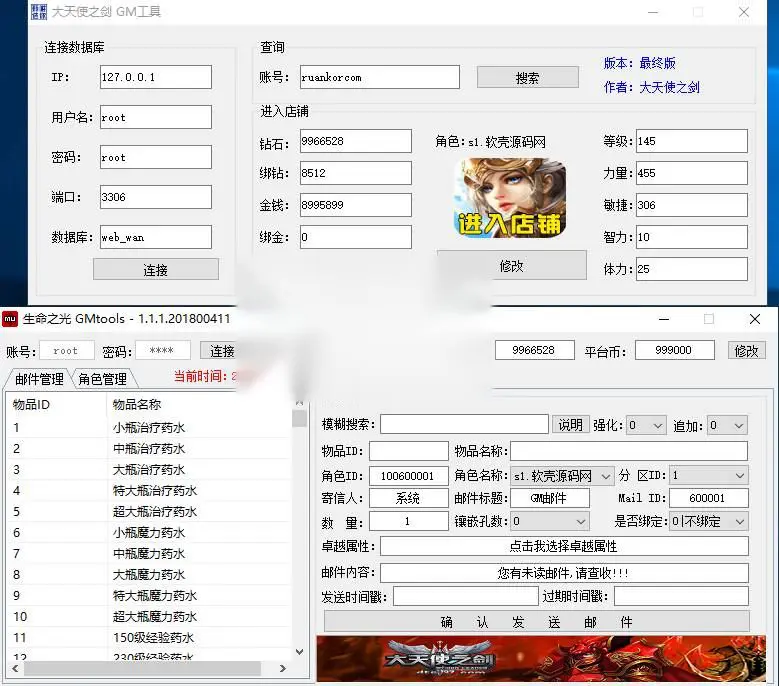Click the 角色ID field showing 100600001
Viewport: 779px width, 686px height.
coord(408,476)
